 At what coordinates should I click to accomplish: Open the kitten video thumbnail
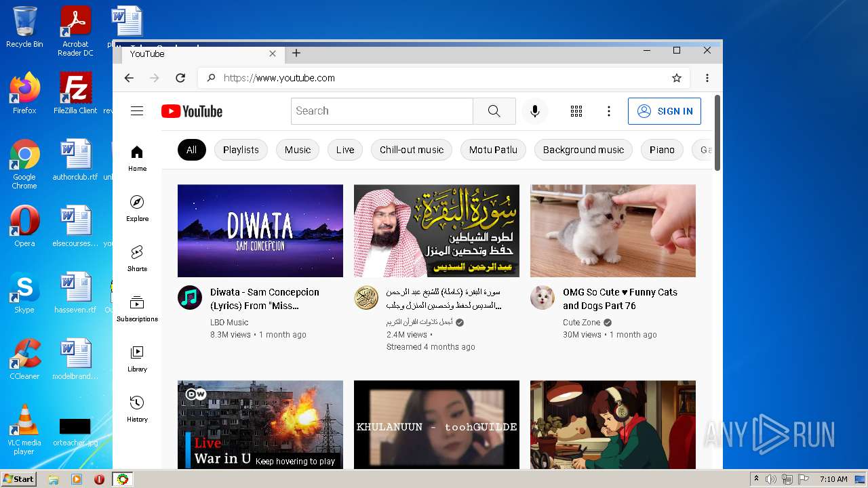click(x=613, y=230)
